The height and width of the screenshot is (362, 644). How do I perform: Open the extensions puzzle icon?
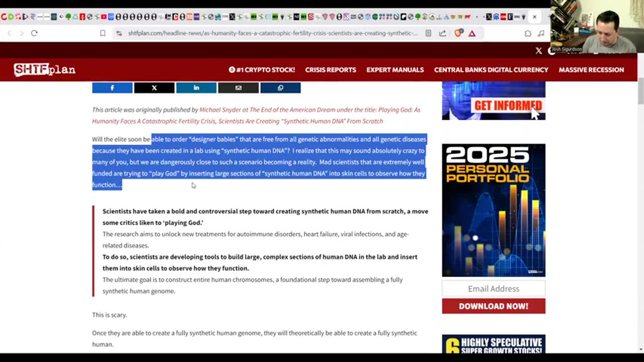528,33
